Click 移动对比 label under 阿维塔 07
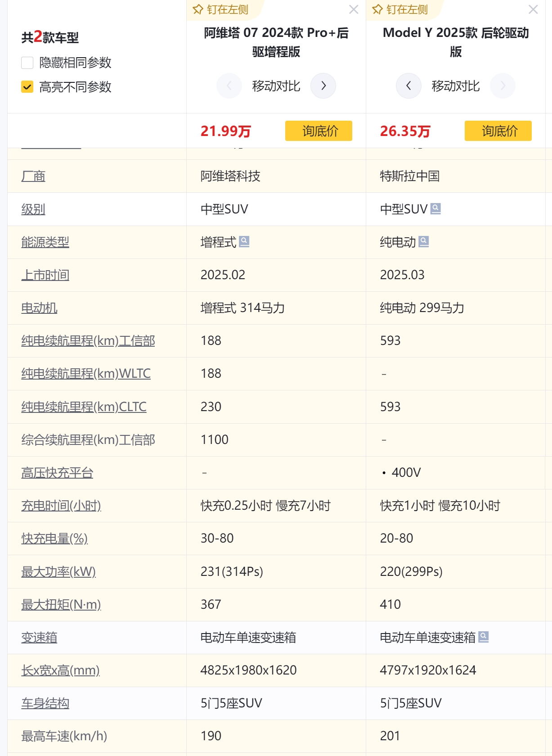This screenshot has height=756, width=552. pos(276,86)
